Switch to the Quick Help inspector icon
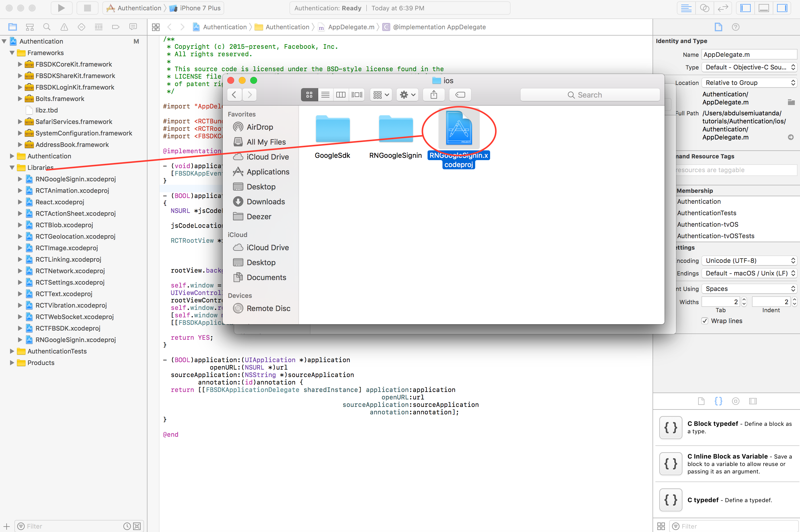800x532 pixels. coord(735,27)
